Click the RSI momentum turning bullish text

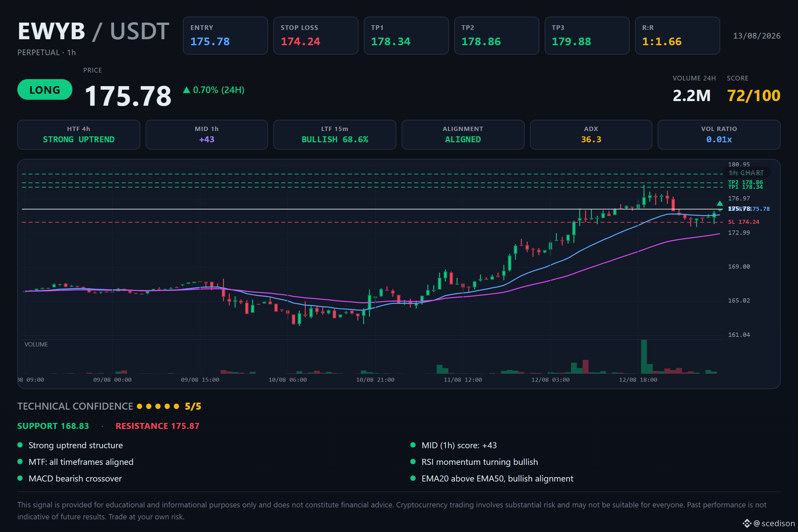(x=480, y=462)
